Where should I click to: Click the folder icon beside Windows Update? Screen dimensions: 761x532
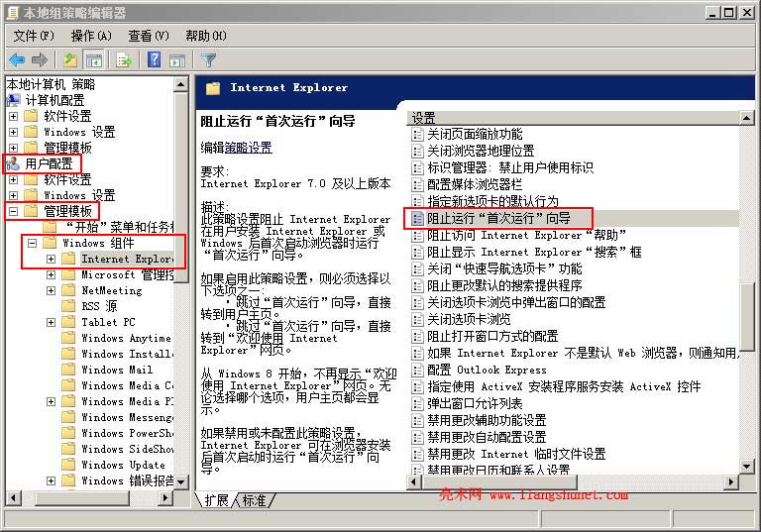click(x=68, y=465)
